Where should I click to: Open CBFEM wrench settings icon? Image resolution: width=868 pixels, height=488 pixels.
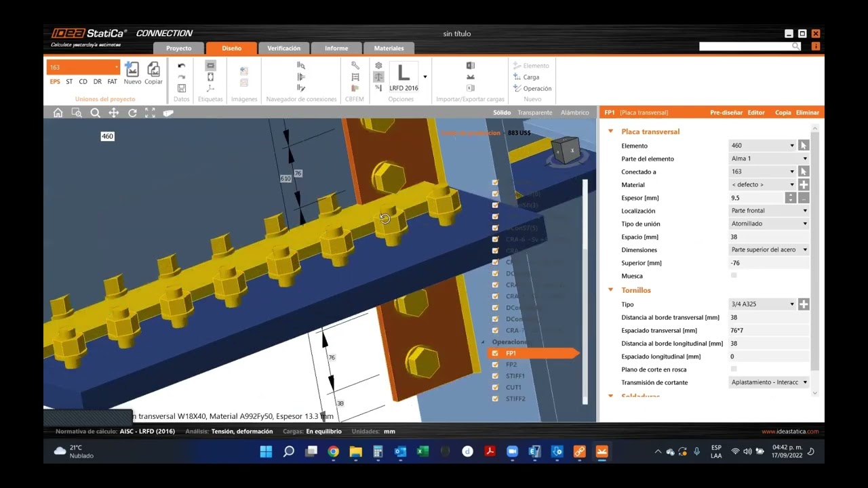pos(355,66)
